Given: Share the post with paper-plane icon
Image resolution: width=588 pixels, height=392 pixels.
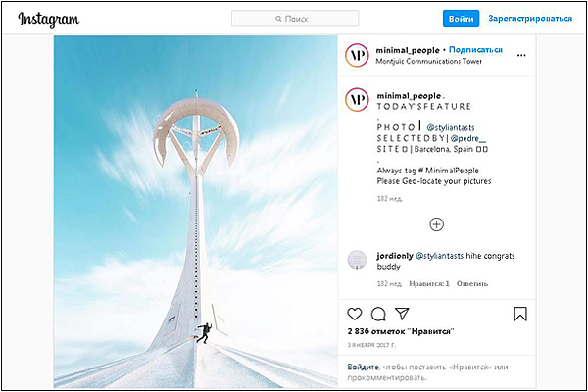Looking at the screenshot, I should pos(402,314).
